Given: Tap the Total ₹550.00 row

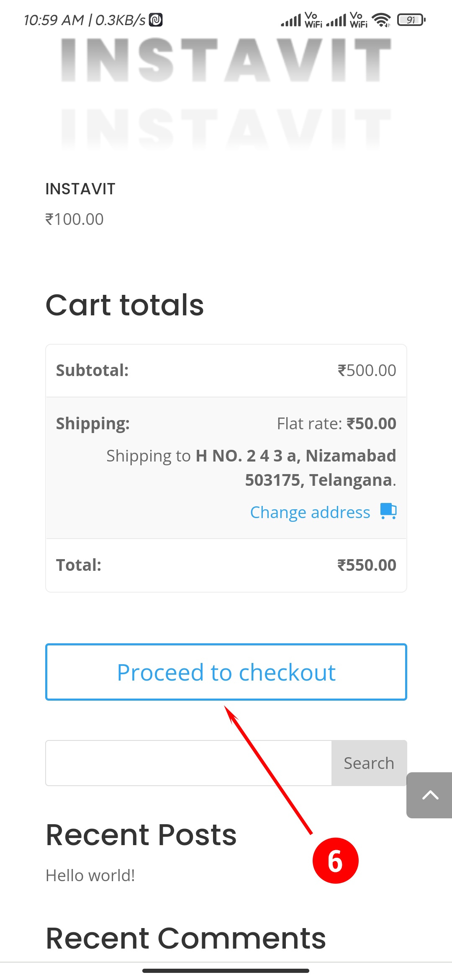Looking at the screenshot, I should click(x=226, y=565).
